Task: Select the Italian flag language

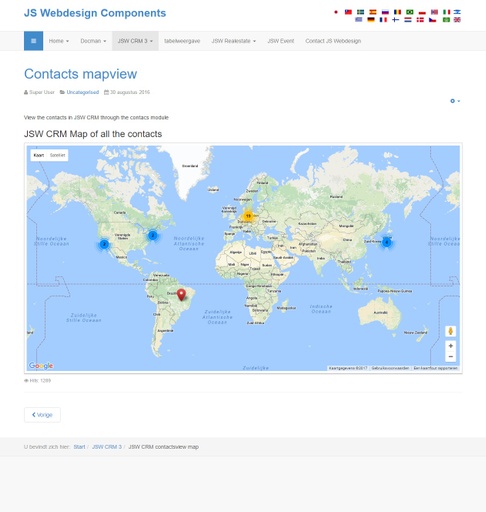Action: [x=446, y=12]
